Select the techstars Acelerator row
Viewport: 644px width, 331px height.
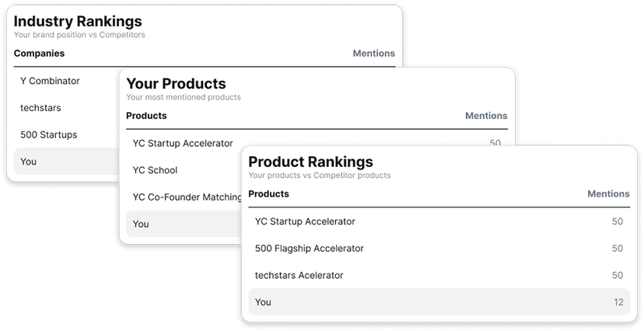pos(439,275)
